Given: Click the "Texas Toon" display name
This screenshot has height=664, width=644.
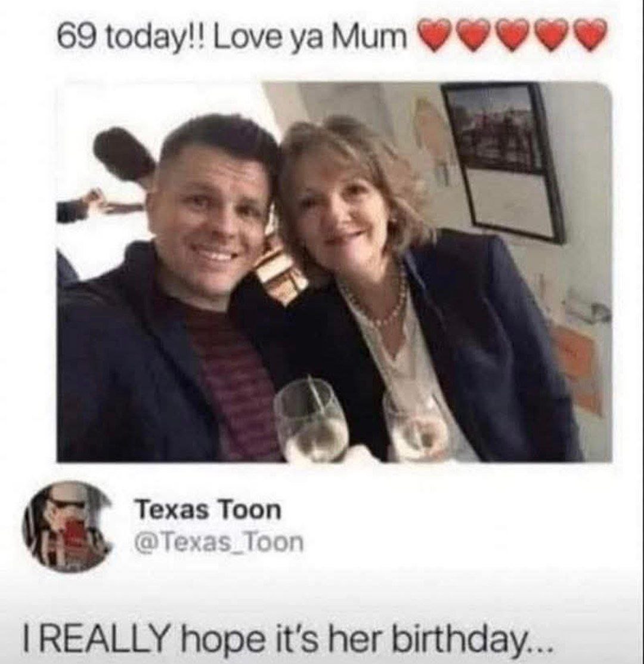Looking at the screenshot, I should pos(208,510).
